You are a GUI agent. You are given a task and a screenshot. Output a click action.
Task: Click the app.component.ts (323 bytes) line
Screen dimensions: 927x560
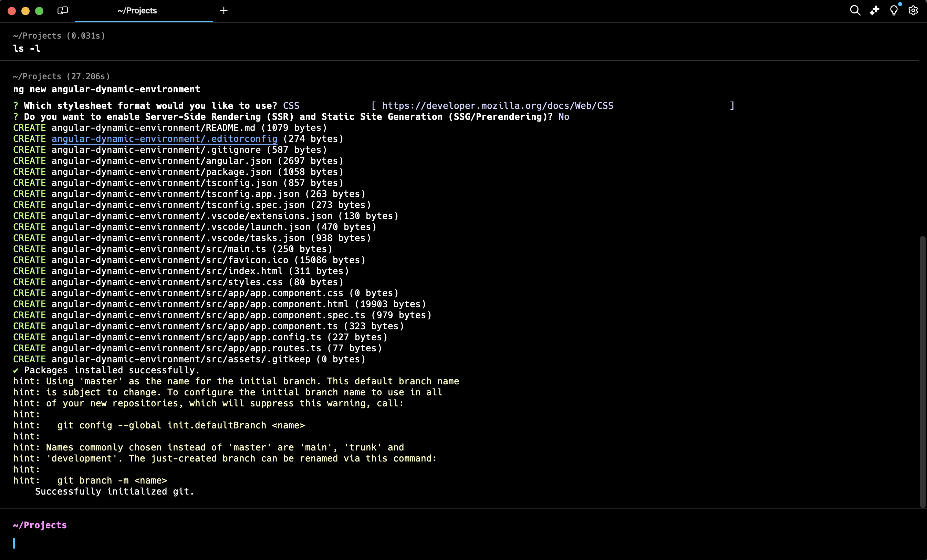(x=209, y=326)
